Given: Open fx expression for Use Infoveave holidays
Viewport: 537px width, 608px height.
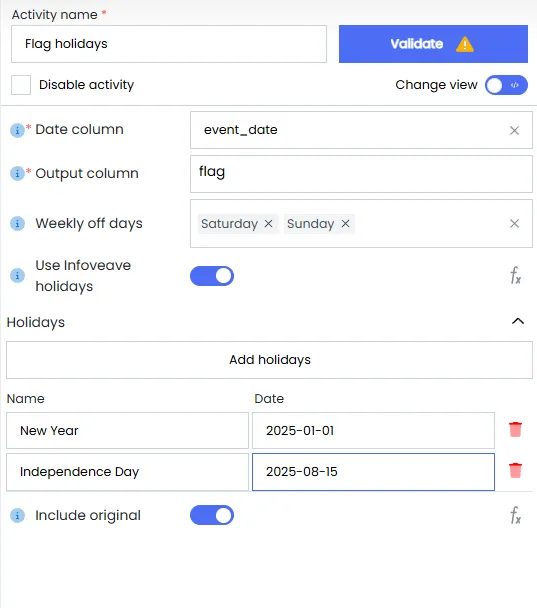Looking at the screenshot, I should (515, 275).
